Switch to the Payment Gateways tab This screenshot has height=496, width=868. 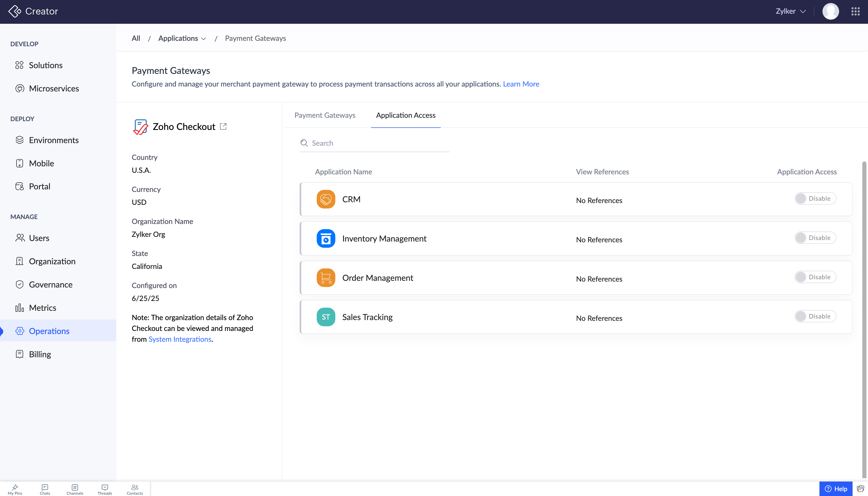[325, 115]
